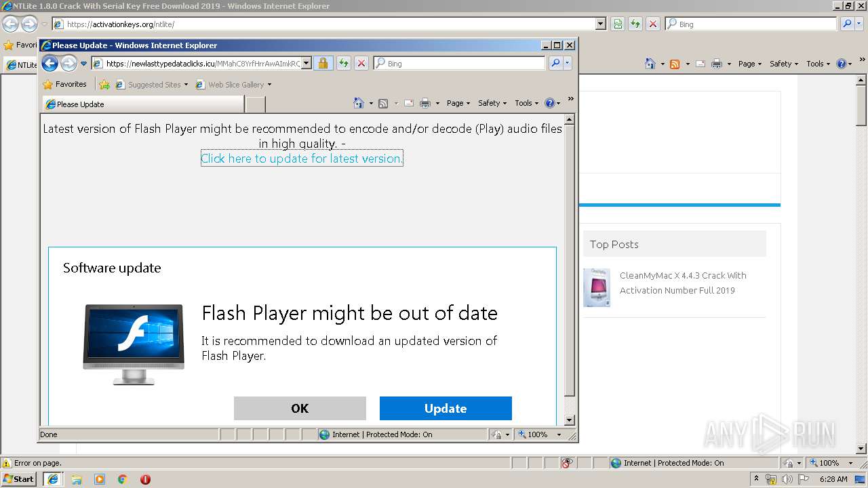
Task: Click the blue Update button
Action: 446,409
